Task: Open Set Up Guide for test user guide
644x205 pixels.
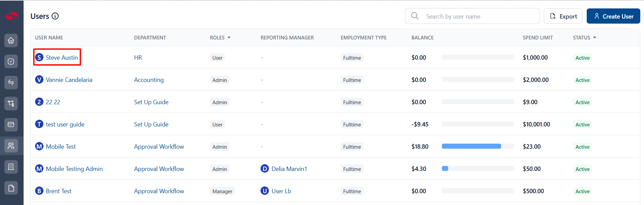Action: [x=151, y=124]
